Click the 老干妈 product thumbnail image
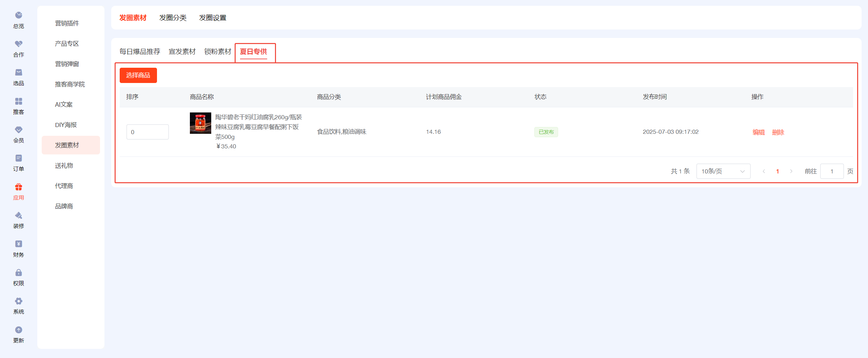 [x=200, y=123]
